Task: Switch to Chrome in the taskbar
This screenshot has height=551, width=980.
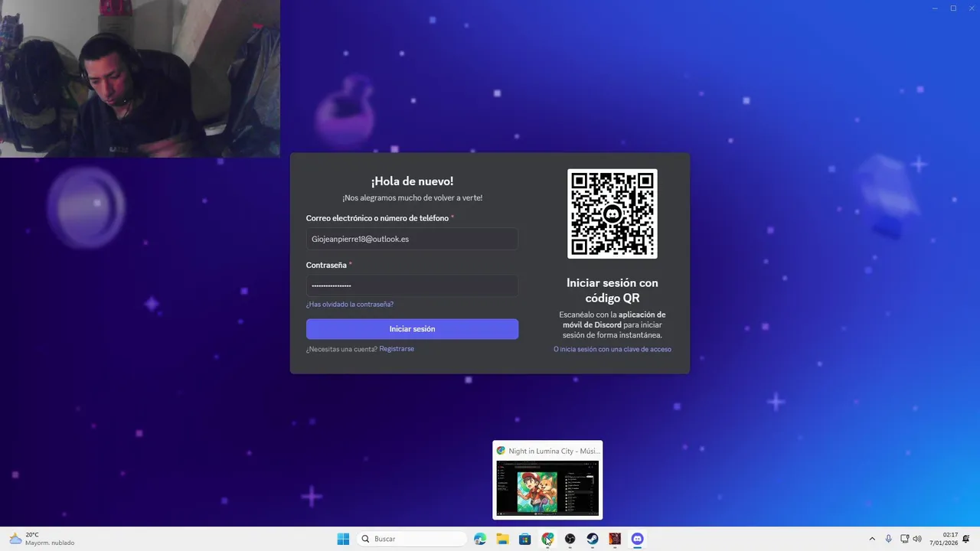Action: click(x=547, y=539)
